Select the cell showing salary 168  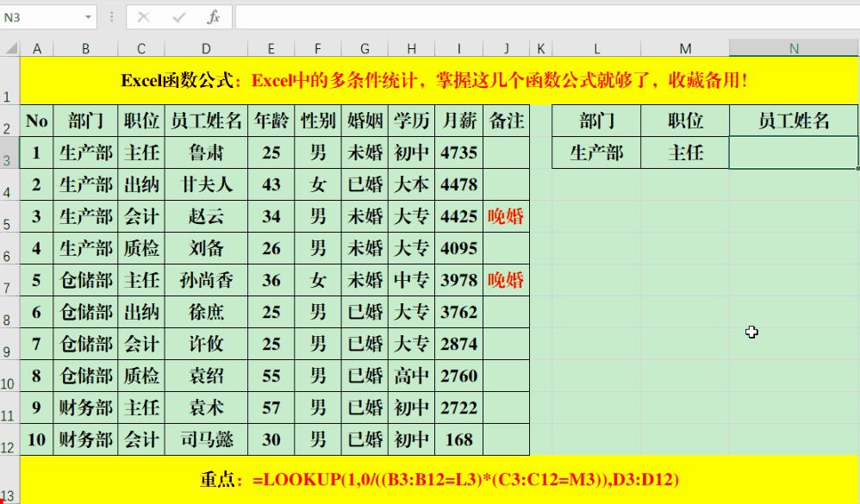pyautogui.click(x=458, y=439)
